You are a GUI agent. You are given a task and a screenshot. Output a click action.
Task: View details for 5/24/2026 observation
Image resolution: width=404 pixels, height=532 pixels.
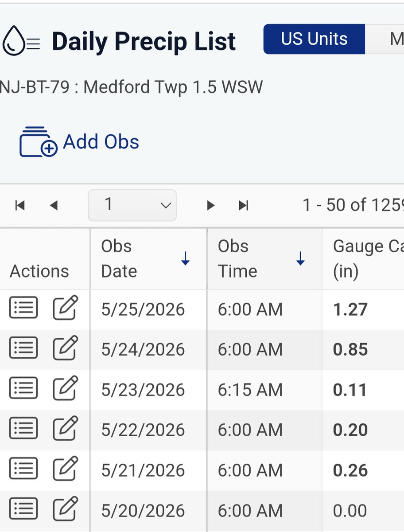click(x=23, y=348)
